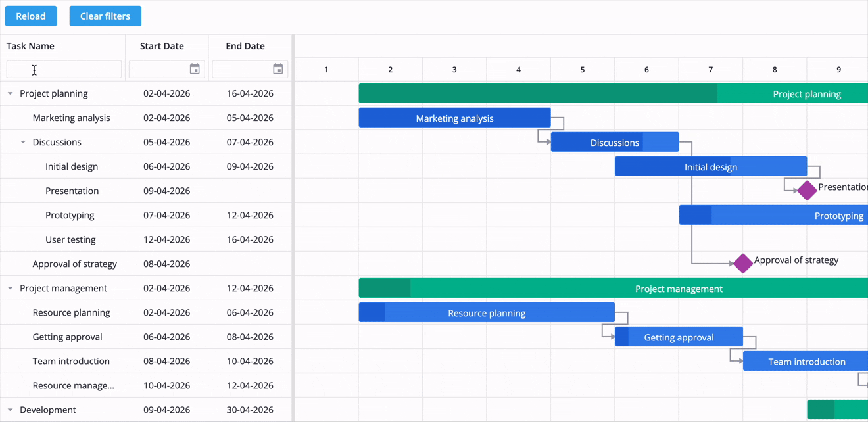Select the Approval of strategy milestone diamond
The height and width of the screenshot is (422, 868).
[742, 263]
